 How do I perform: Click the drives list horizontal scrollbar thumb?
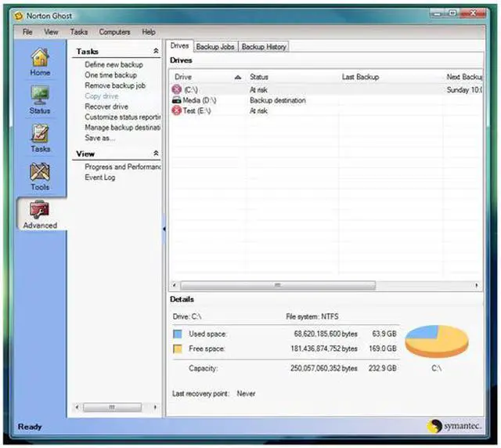coord(278,285)
